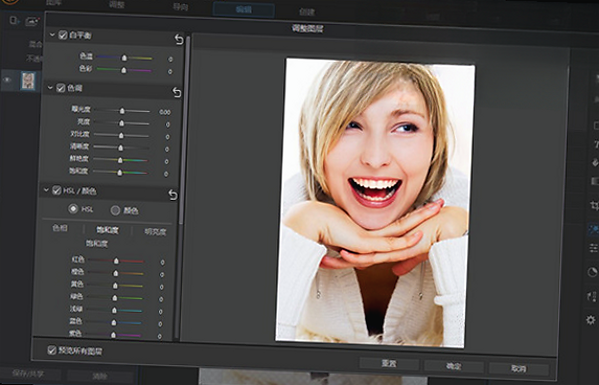Uncheck the 色调 section checkbox
599x385 pixels.
pos(61,88)
